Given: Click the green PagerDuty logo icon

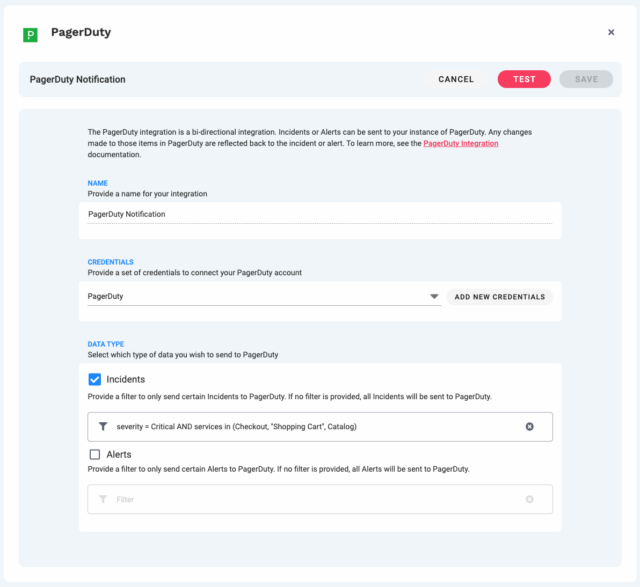Looking at the screenshot, I should tap(30, 34).
